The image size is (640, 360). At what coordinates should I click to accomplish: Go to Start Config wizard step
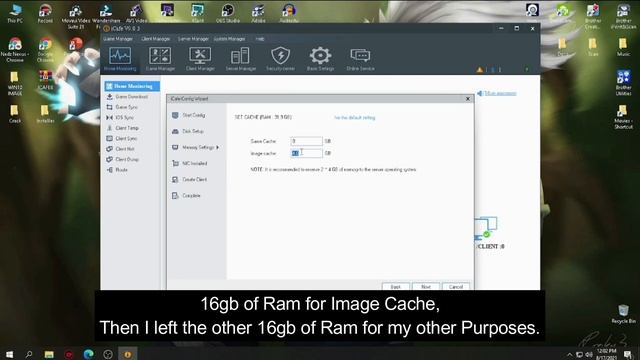[x=193, y=115]
